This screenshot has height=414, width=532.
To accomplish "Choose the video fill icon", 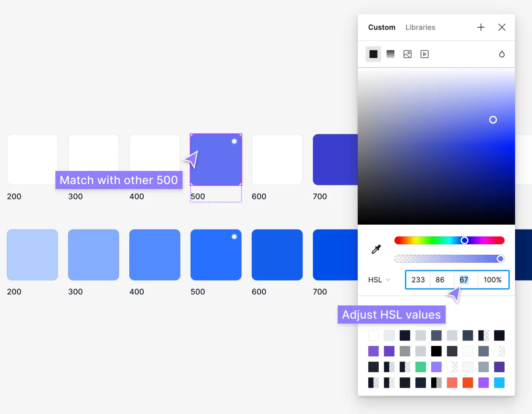I will (424, 54).
